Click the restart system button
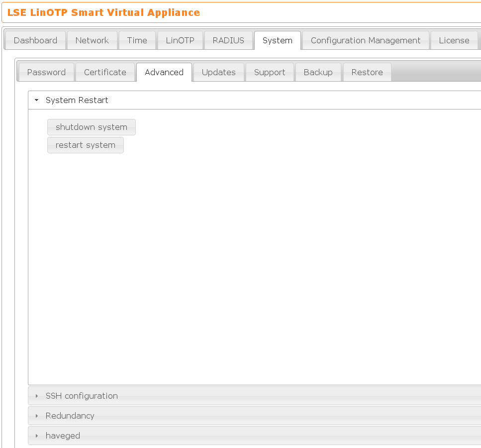Screen dimensions: 481x448 tap(86, 145)
